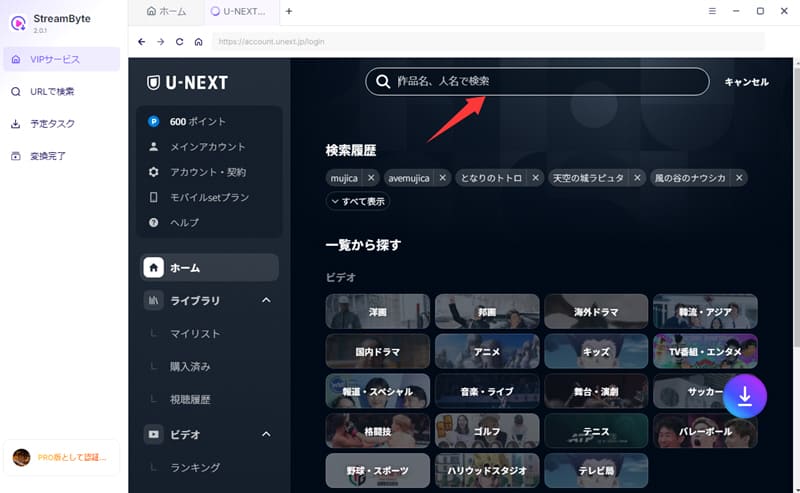Open ランキング under ビデオ
The image size is (800, 493).
[x=195, y=467]
